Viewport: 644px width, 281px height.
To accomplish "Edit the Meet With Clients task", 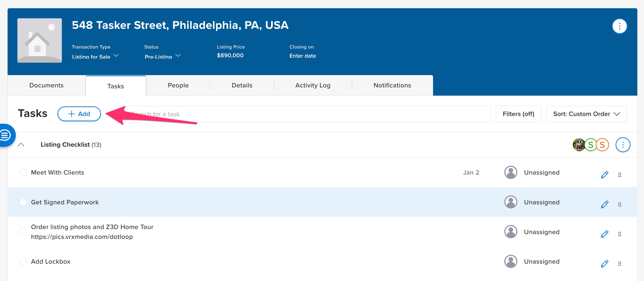I will (604, 175).
